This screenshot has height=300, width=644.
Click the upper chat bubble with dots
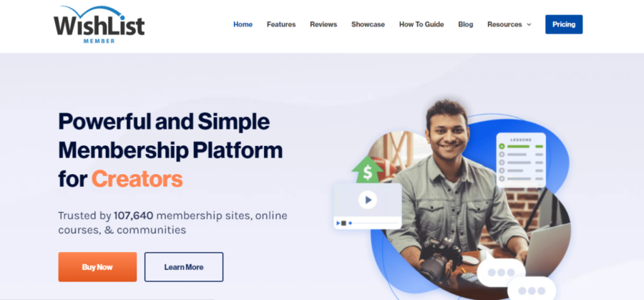point(501,272)
